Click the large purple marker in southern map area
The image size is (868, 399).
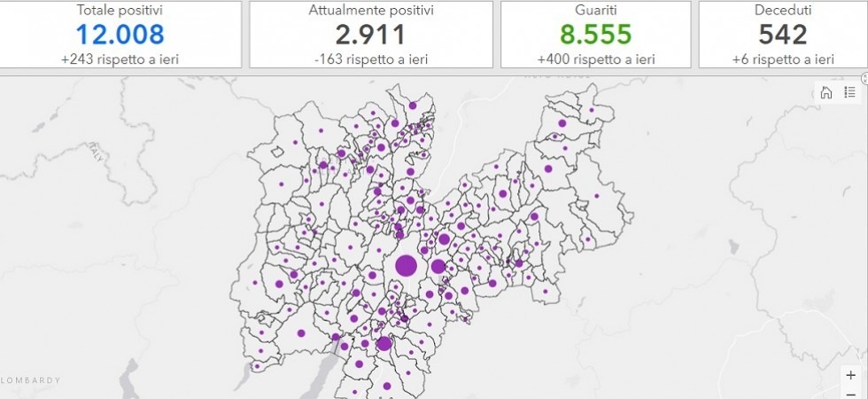coord(384,343)
